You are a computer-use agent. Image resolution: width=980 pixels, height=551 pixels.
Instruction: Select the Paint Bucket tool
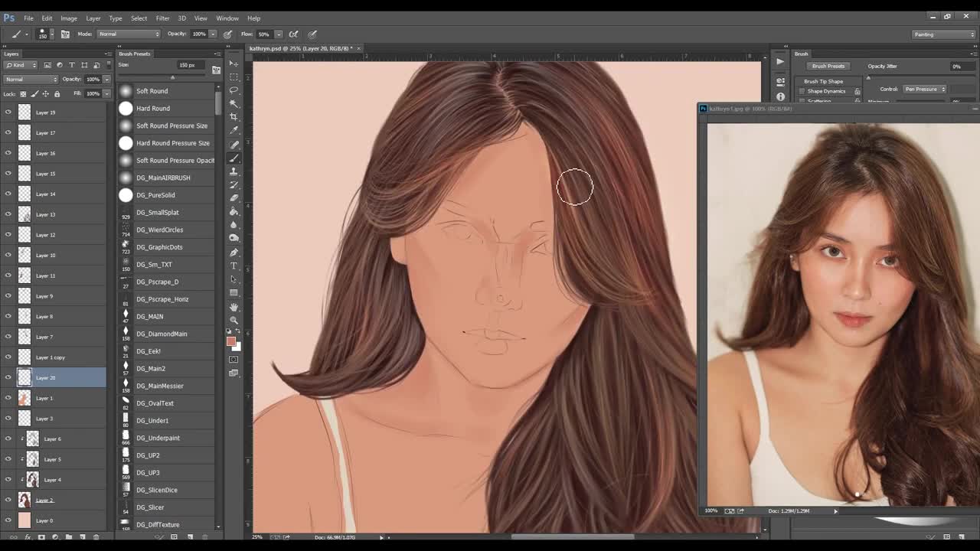tap(234, 211)
